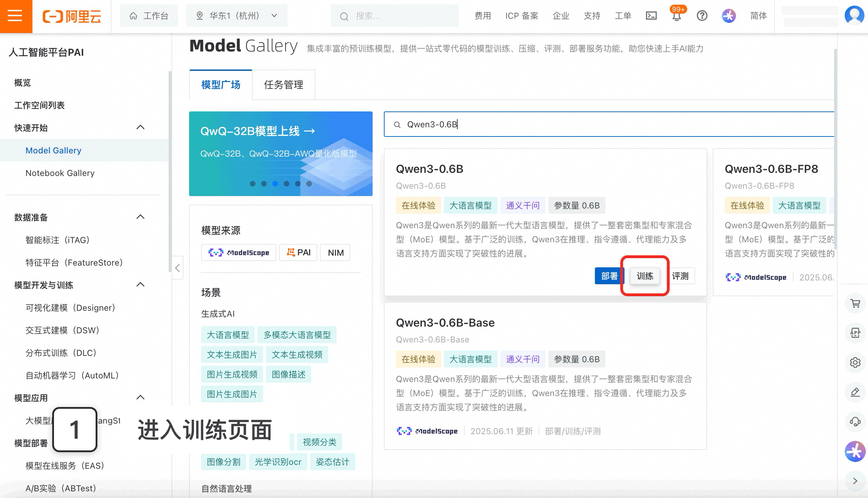This screenshot has width=868, height=498.
Task: Expand the right rail arrow icon
Action: pyautogui.click(x=855, y=481)
